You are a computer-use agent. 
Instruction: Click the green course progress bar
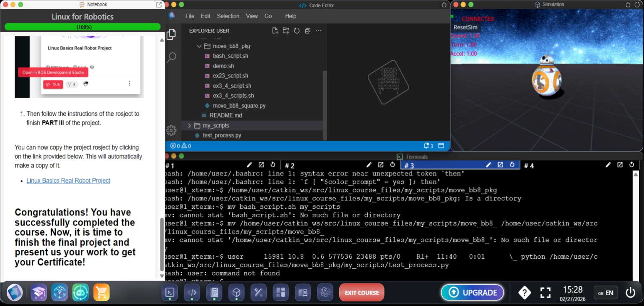click(x=83, y=27)
